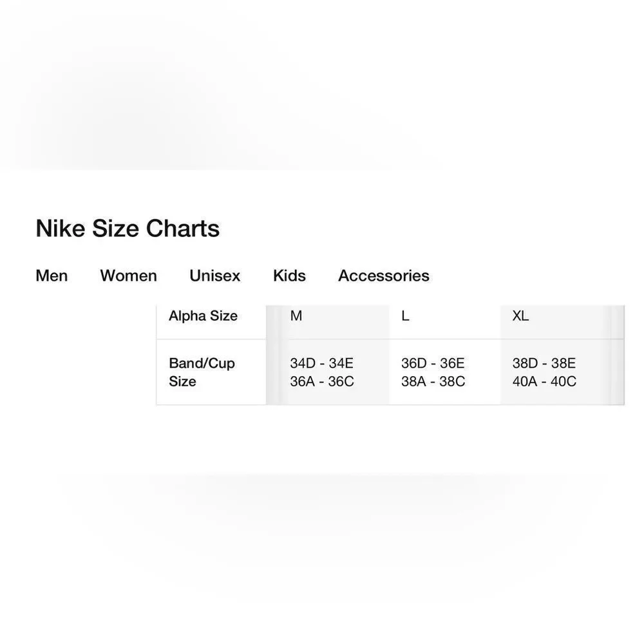644x644 pixels.
Task: Click the 38D - 38E size entry
Action: pos(544,363)
